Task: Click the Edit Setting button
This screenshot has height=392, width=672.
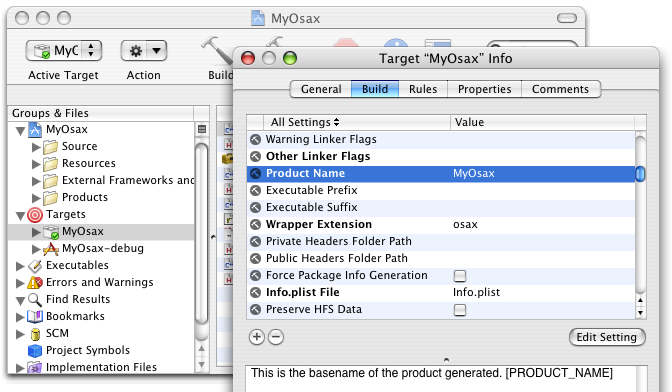Action: point(606,337)
